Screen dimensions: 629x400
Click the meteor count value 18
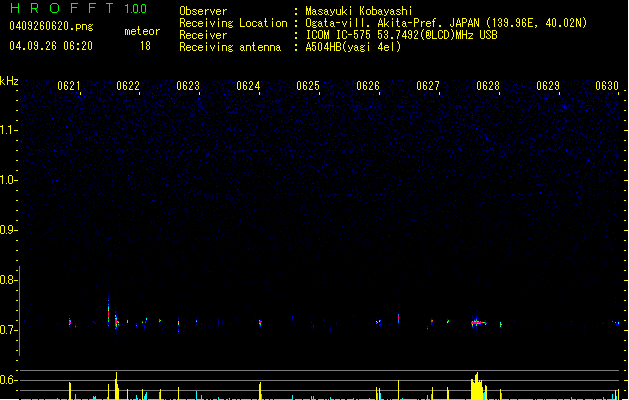pyautogui.click(x=145, y=46)
